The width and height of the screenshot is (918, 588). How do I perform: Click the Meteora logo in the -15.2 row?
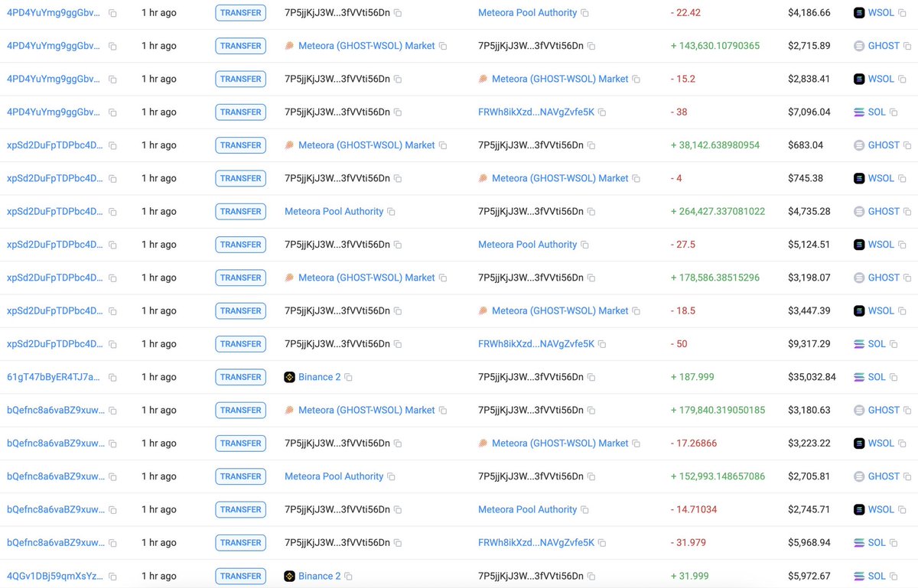(x=483, y=79)
